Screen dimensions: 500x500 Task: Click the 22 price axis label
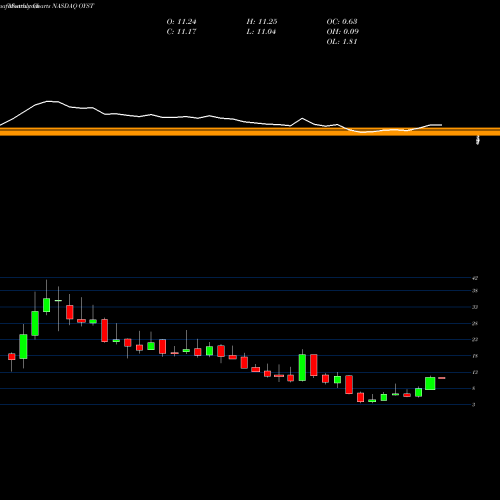pos(475,339)
